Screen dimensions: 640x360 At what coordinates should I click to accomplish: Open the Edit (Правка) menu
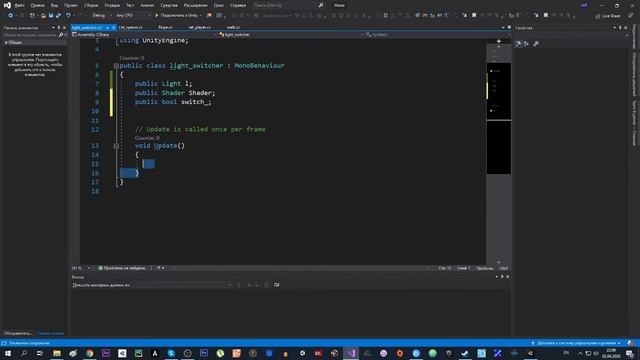pyautogui.click(x=37, y=5)
